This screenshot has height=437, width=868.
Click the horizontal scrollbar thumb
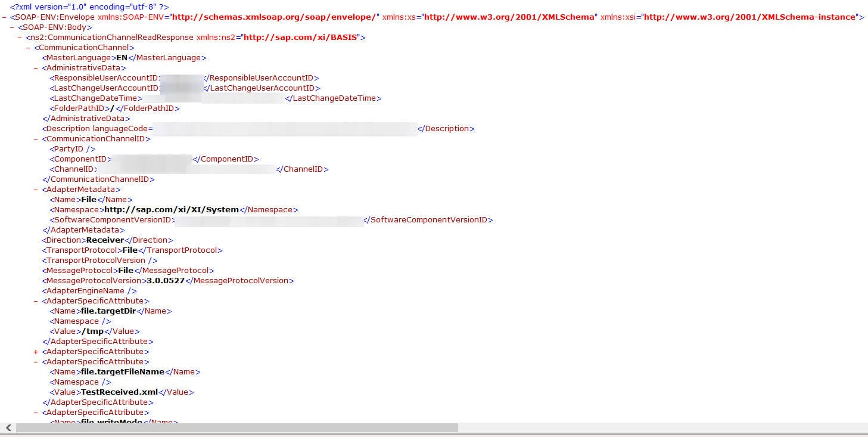click(x=237, y=427)
